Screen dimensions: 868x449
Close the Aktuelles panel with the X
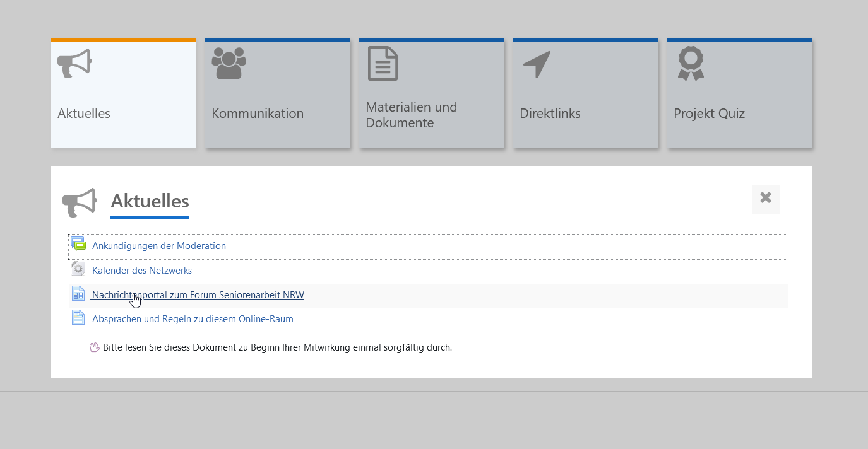pos(766,198)
